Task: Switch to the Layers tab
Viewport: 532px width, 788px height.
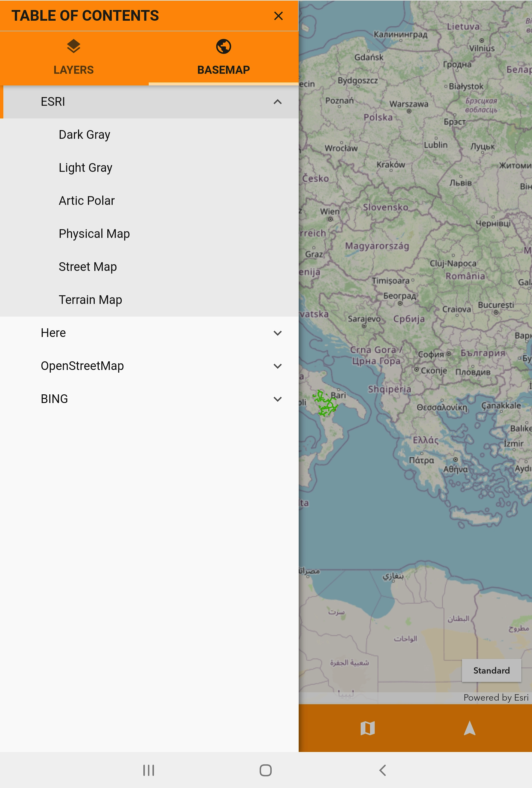Action: pyautogui.click(x=74, y=58)
